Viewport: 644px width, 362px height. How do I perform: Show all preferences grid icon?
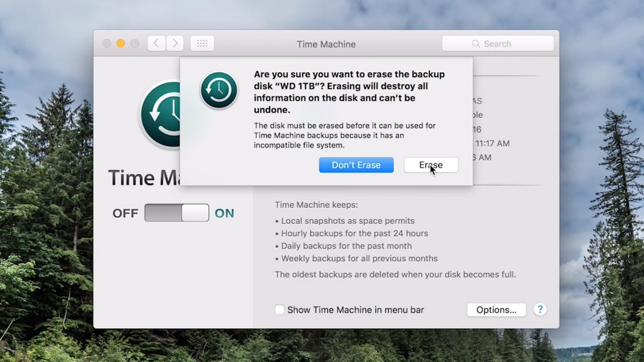[x=202, y=43]
